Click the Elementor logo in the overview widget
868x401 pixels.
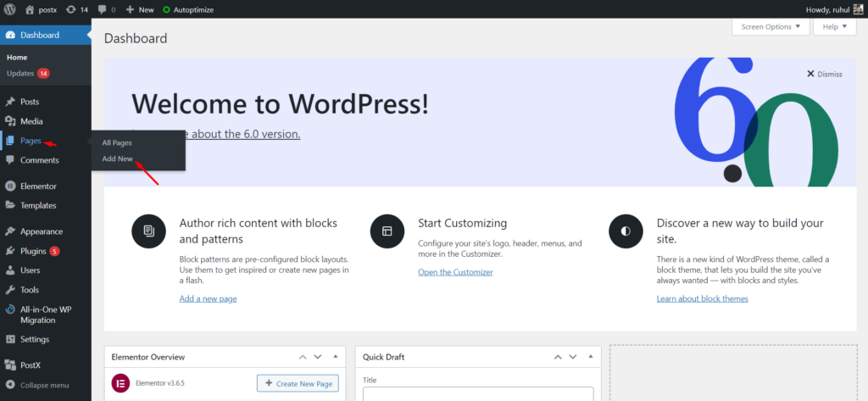click(120, 383)
